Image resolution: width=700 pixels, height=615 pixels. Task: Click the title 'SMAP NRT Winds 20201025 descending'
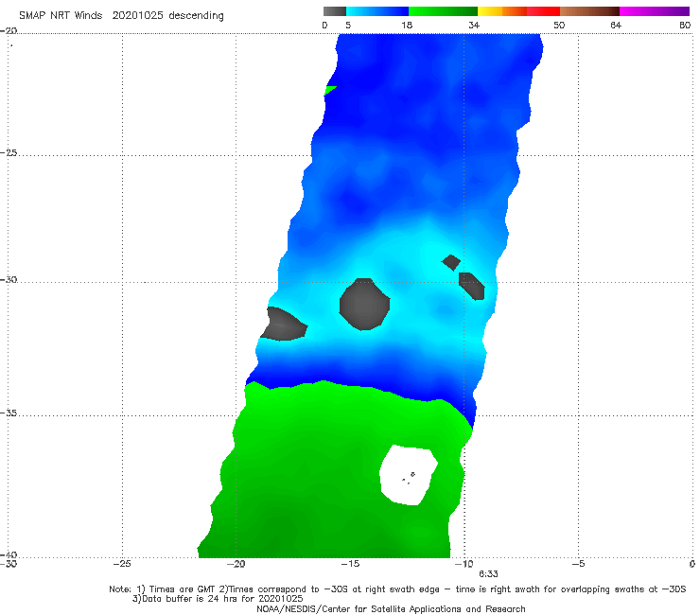[x=121, y=16]
